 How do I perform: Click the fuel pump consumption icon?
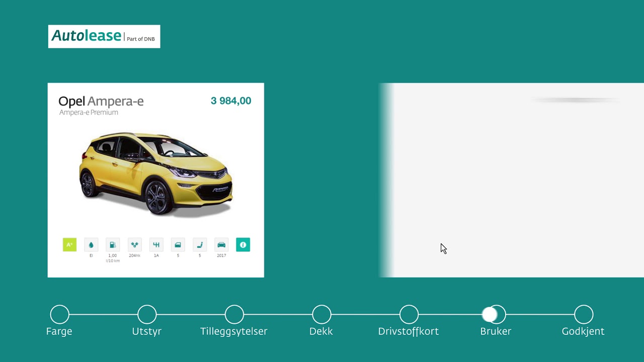point(113,245)
